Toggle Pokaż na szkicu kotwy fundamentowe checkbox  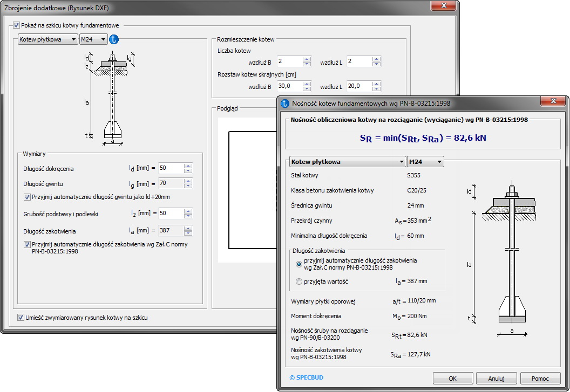tap(16, 25)
